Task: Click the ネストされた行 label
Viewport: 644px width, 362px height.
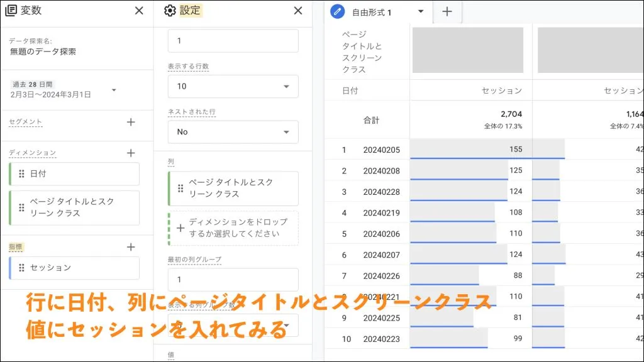Action: (x=191, y=112)
